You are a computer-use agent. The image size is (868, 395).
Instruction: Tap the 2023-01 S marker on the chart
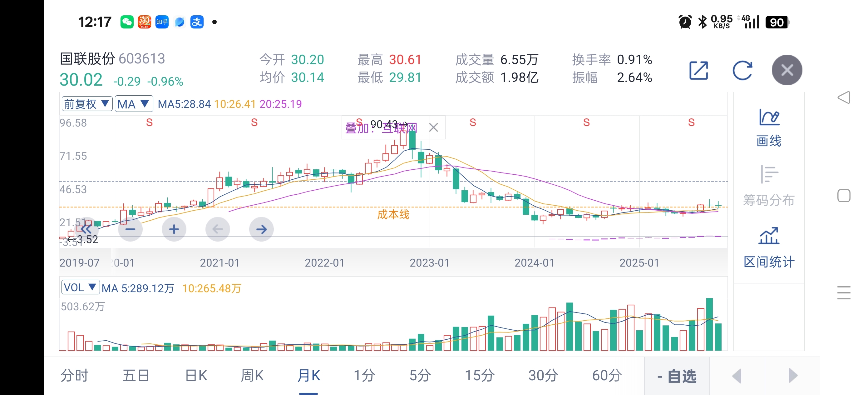[473, 122]
